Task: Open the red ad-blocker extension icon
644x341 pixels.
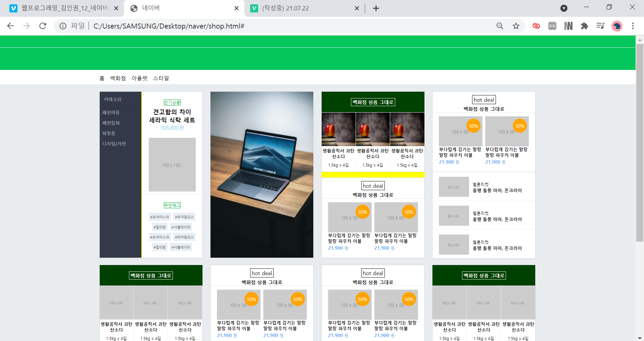Action: [x=536, y=26]
